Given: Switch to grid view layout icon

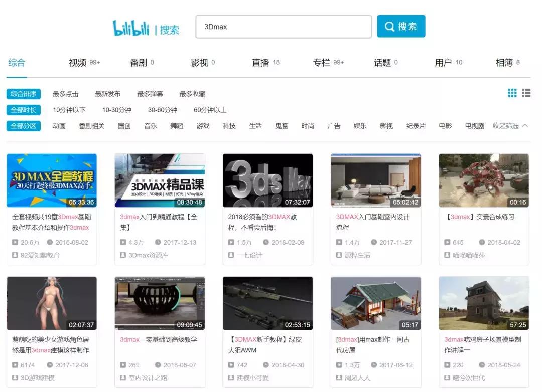Looking at the screenshot, I should (512, 93).
